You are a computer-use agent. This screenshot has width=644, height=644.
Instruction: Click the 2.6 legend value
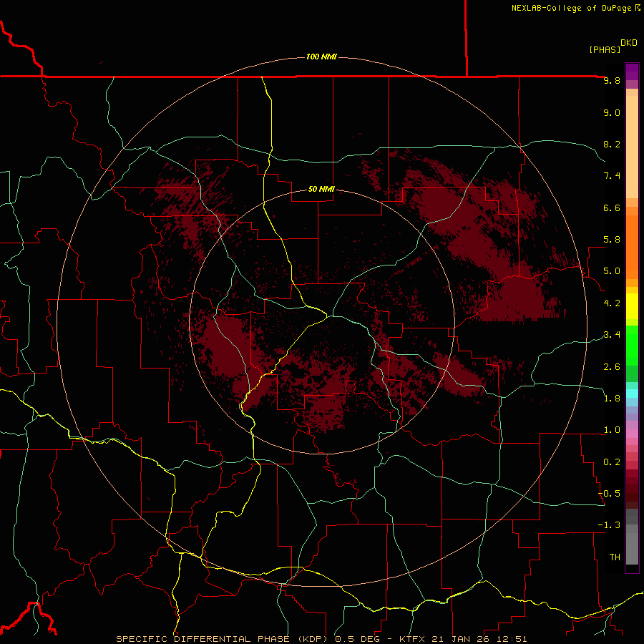[612, 367]
